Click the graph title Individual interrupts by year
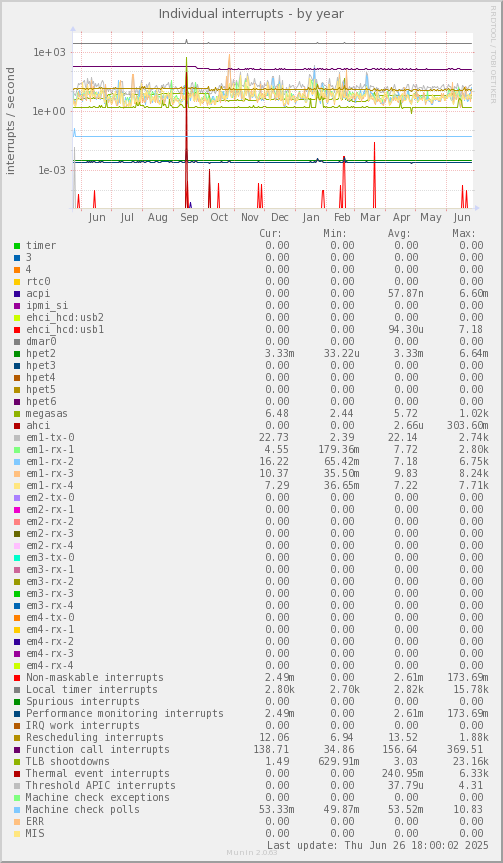 tap(252, 14)
